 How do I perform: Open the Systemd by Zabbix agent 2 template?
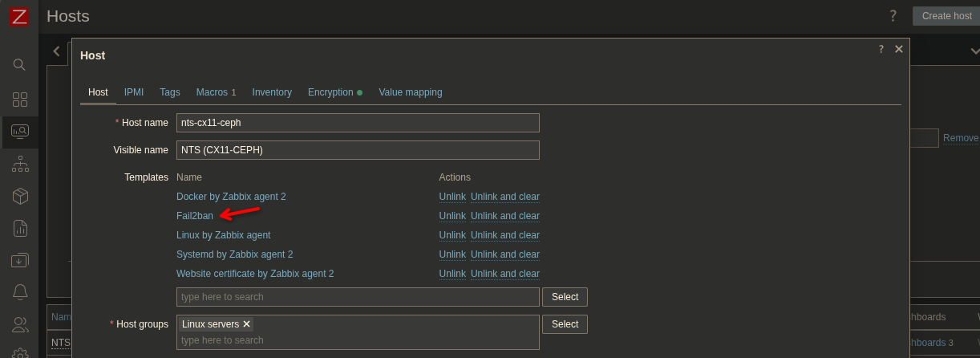coord(235,254)
